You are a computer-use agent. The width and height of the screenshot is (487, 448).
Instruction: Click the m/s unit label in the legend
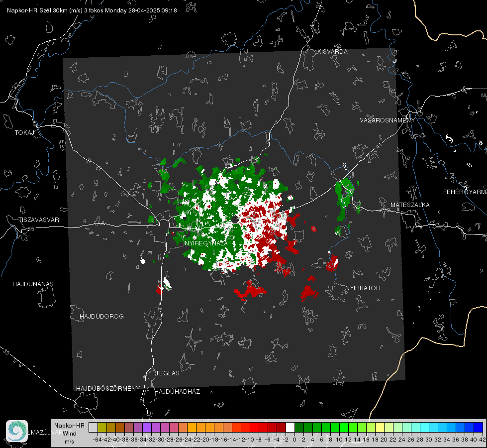pos(69,441)
